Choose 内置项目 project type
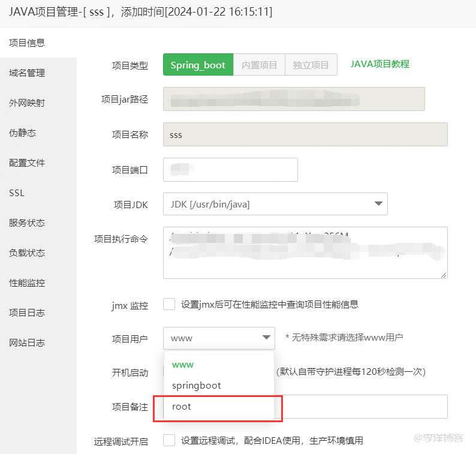 pyautogui.click(x=259, y=65)
